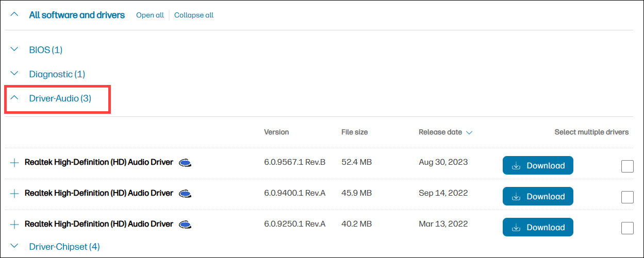Click the Open all link
644x258 pixels.
pos(150,15)
